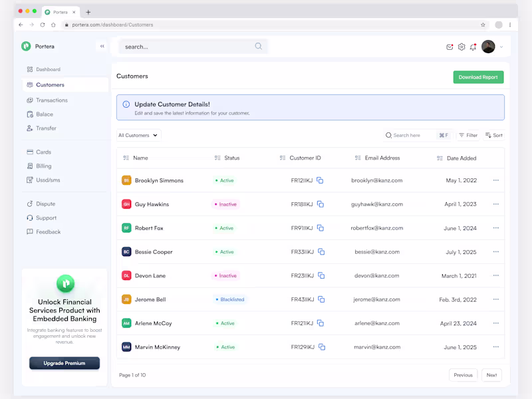Open the notifications bell
532x399 pixels.
coord(473,47)
